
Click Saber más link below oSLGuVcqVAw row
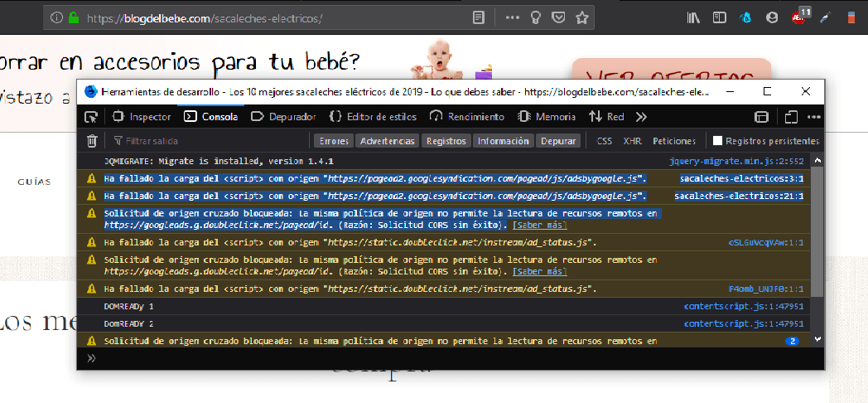pyautogui.click(x=540, y=272)
